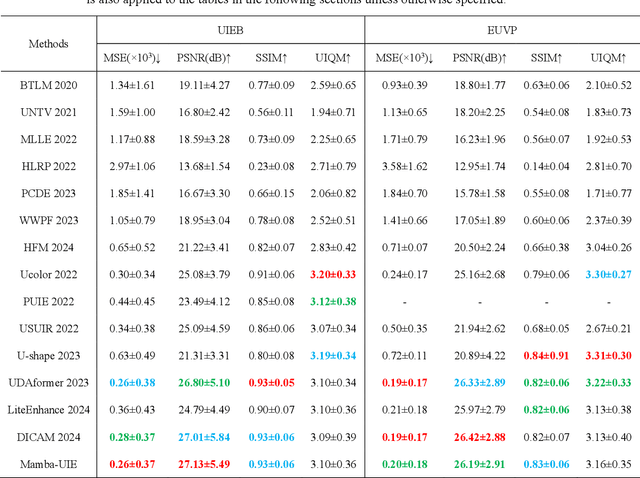Select the UIEB dataset header
Viewport: 640px width, 478px height.
click(230, 32)
